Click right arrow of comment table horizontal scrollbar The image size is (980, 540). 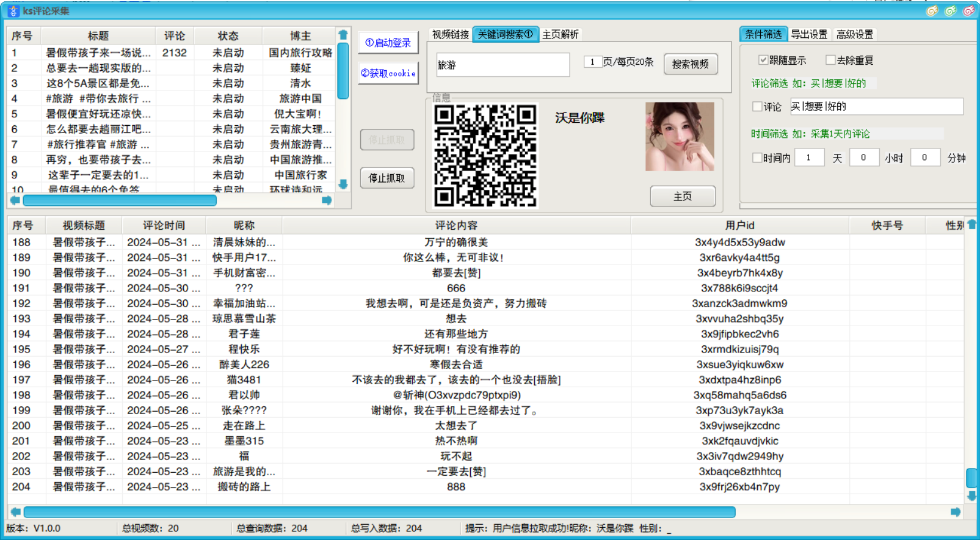coord(956,512)
